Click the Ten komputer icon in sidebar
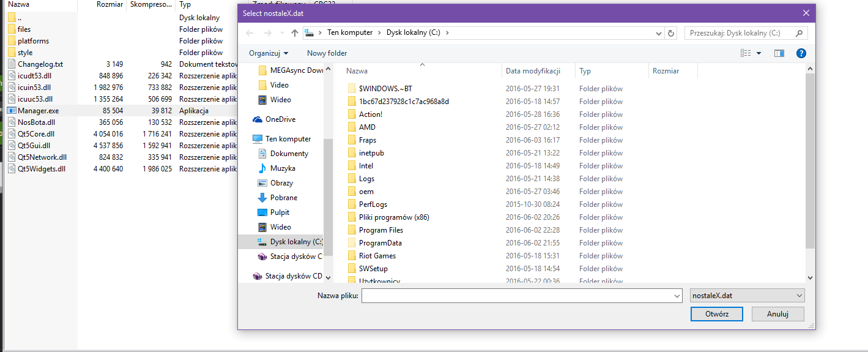The height and width of the screenshot is (352, 868). tap(258, 139)
